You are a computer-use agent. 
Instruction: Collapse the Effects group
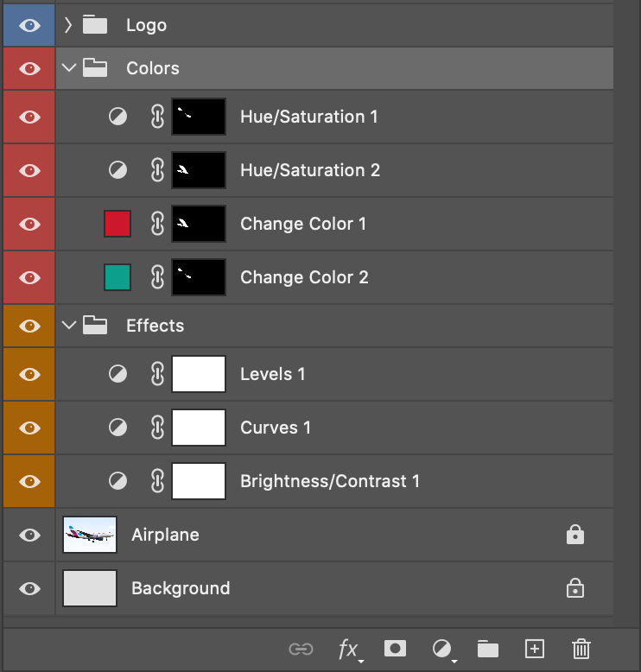[69, 326]
